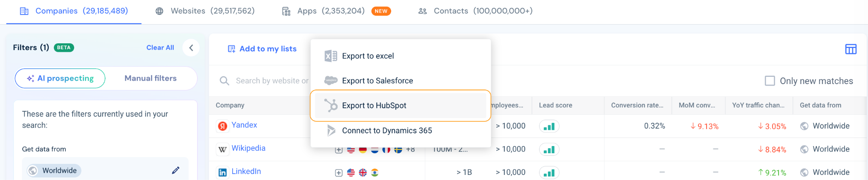
Task: Choose Export to Salesforce option
Action: coord(401,81)
